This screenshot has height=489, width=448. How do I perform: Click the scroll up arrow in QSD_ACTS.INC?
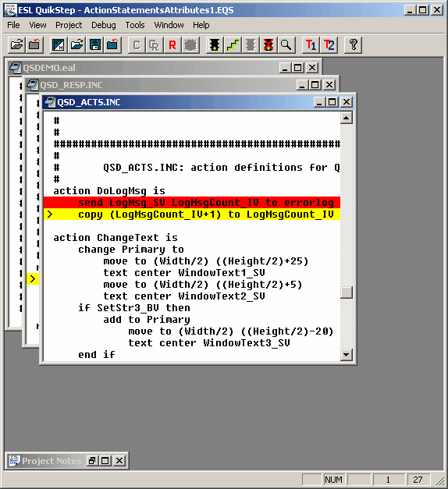click(x=347, y=118)
